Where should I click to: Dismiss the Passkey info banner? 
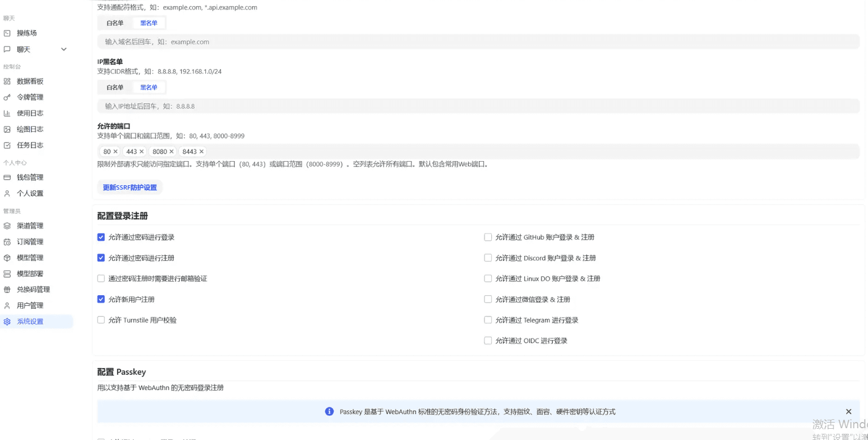click(x=848, y=411)
